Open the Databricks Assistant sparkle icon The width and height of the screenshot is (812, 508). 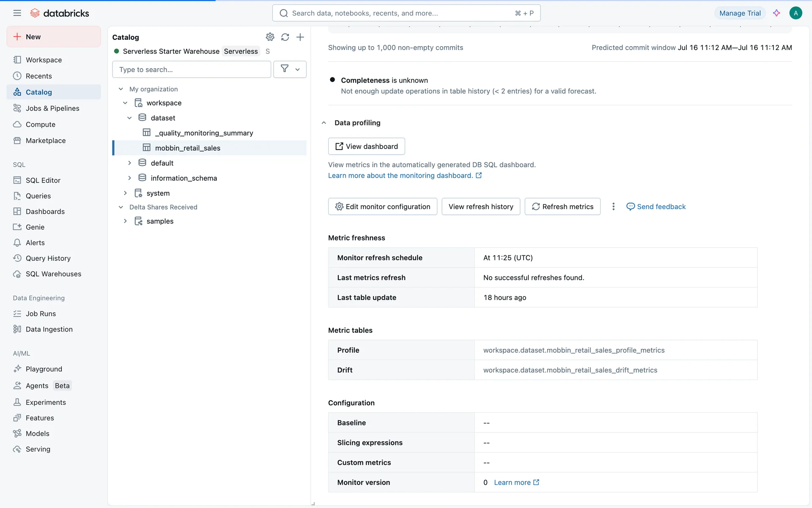[776, 13]
